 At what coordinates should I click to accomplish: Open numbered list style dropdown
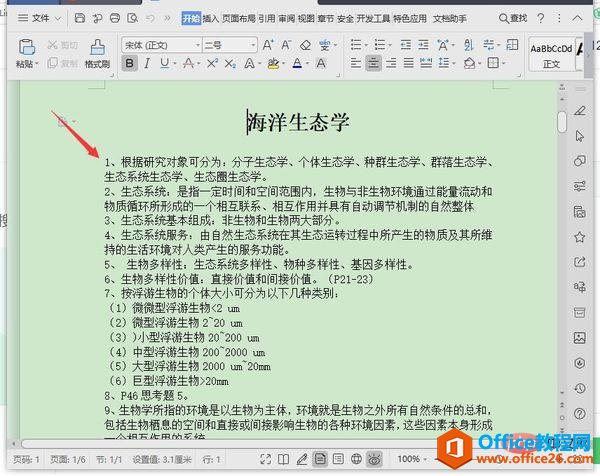(x=390, y=46)
